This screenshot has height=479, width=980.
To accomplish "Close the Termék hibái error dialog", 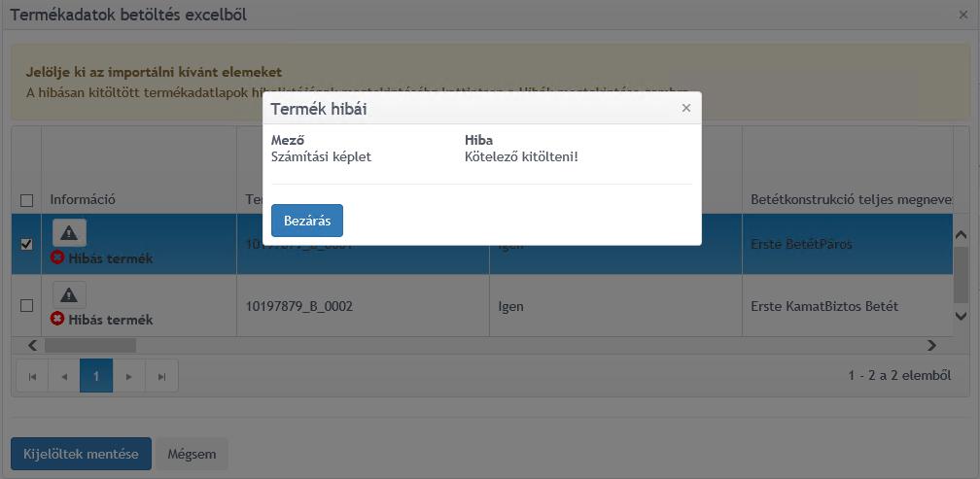I will click(307, 221).
